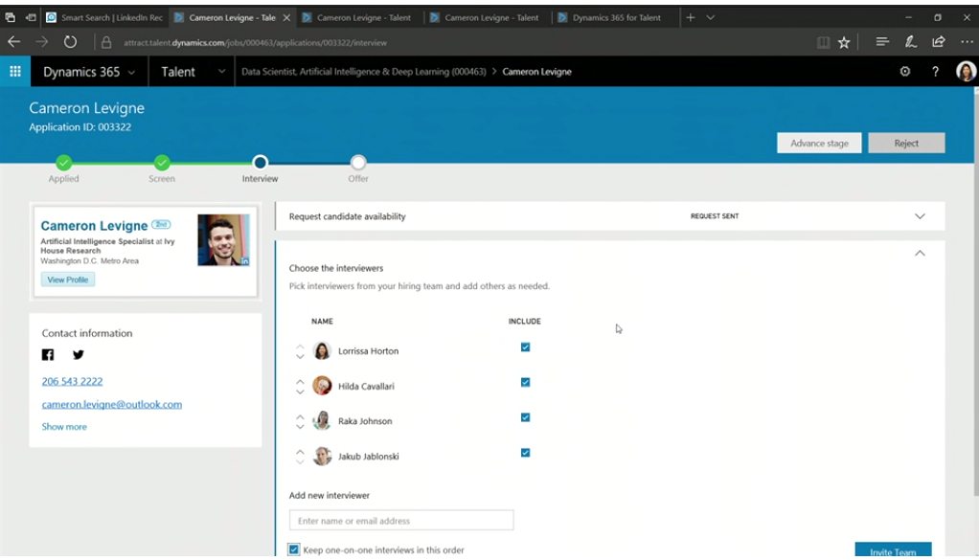The height and width of the screenshot is (560, 979).
Task: Open the settings gear icon
Action: tap(904, 72)
